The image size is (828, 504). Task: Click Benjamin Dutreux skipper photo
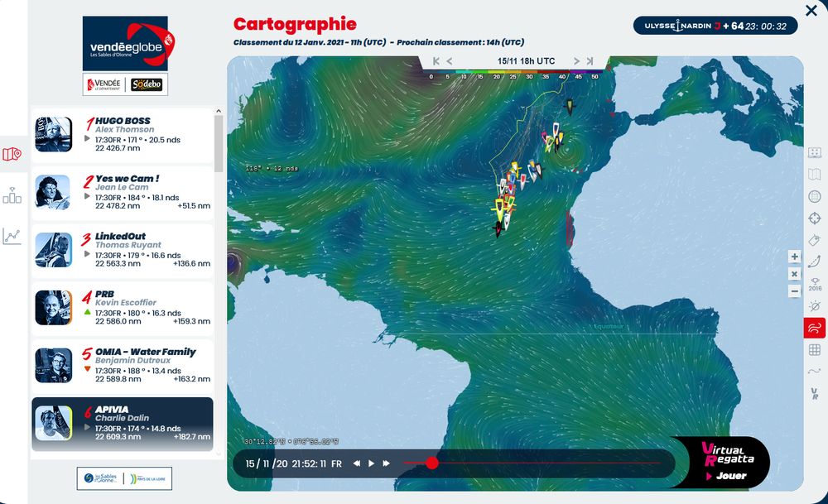53,365
